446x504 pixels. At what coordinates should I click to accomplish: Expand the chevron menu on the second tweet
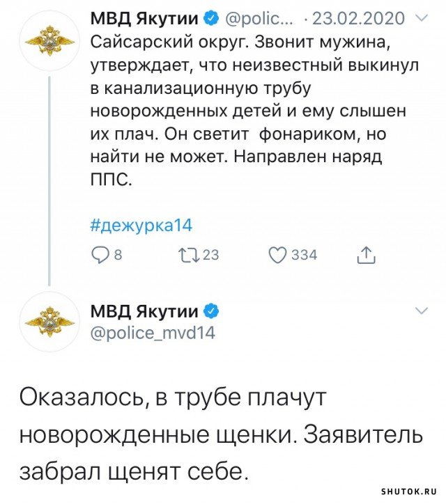click(x=422, y=310)
